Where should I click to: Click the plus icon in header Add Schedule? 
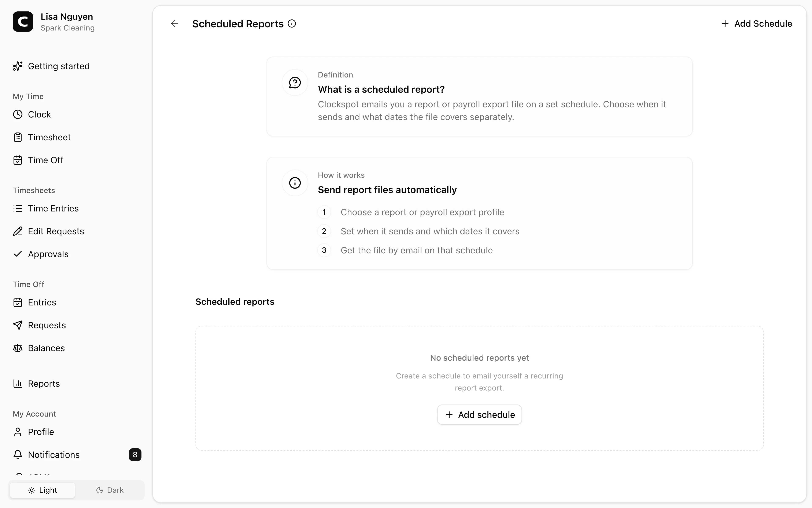tap(725, 23)
